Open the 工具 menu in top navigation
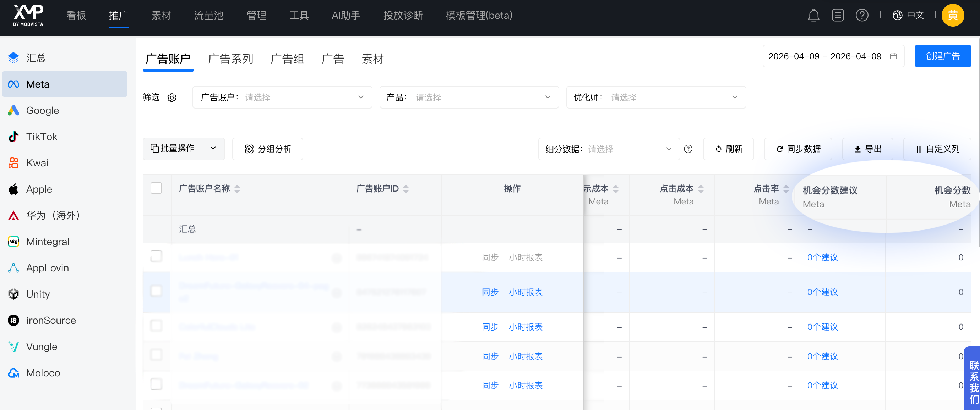Viewport: 980px width, 410px height. click(299, 16)
